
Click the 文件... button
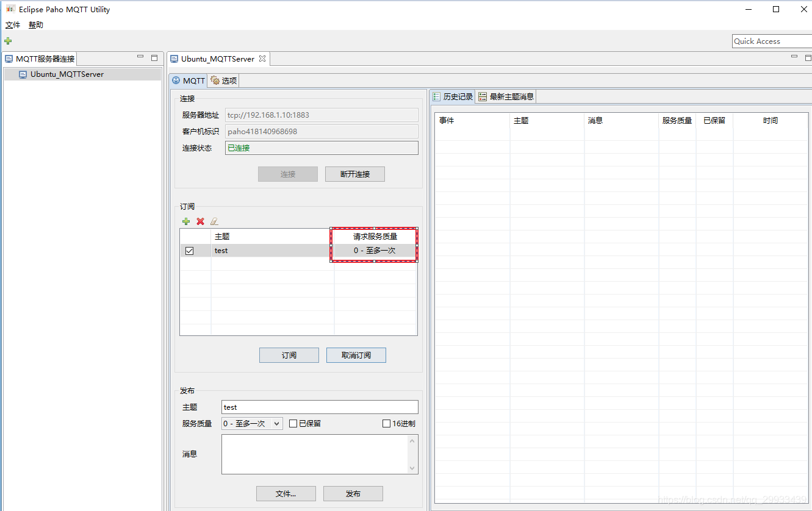click(x=286, y=493)
